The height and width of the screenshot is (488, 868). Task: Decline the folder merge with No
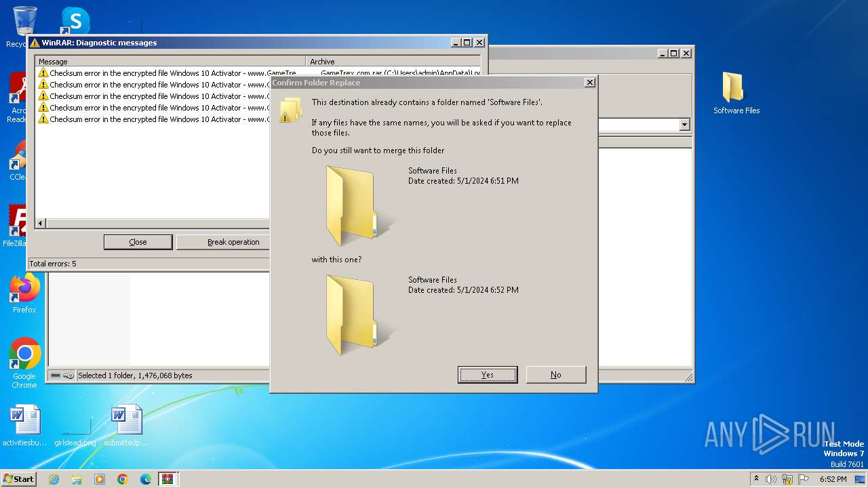click(556, 375)
